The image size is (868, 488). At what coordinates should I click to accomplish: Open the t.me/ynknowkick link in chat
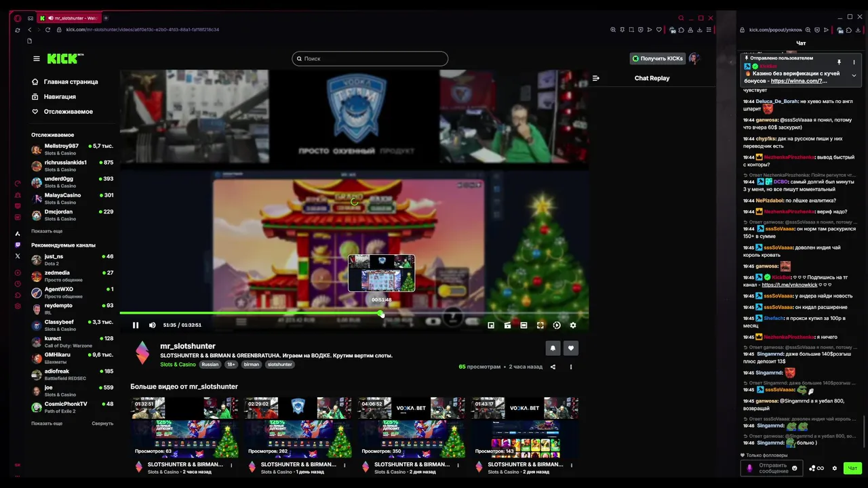point(789,285)
